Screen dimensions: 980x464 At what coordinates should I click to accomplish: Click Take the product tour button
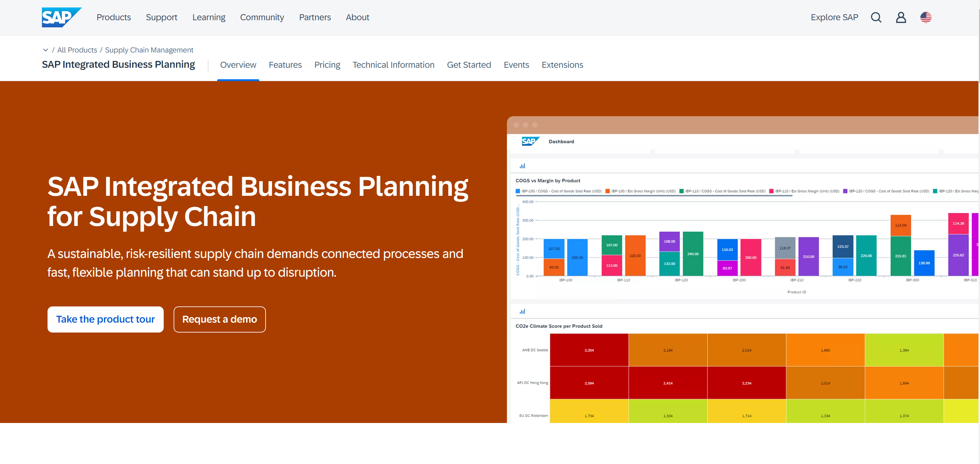point(105,319)
